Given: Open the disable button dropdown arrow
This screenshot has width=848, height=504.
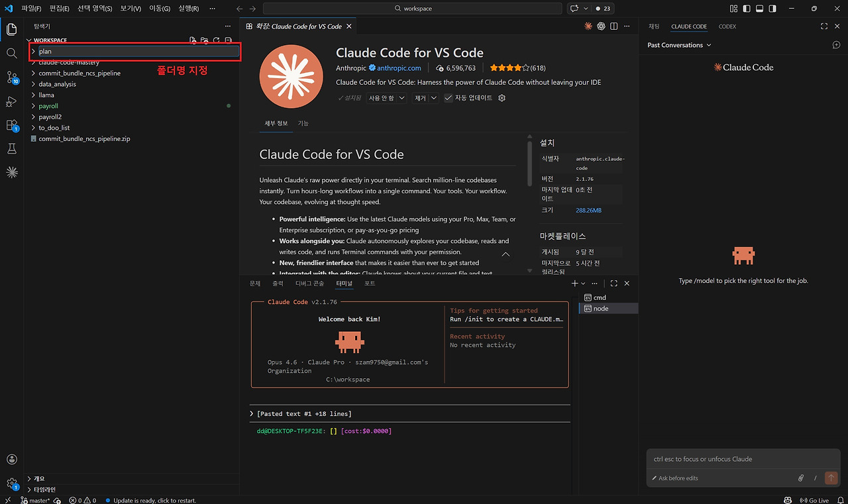Looking at the screenshot, I should (401, 98).
